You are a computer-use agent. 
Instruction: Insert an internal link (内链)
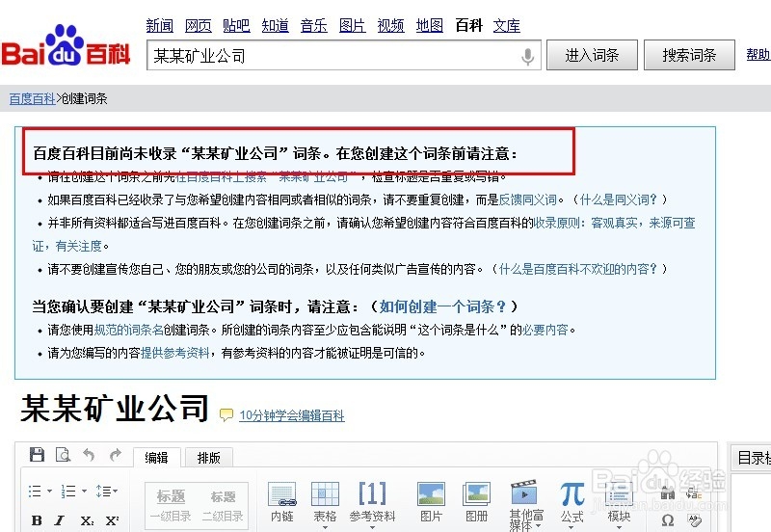click(x=282, y=501)
